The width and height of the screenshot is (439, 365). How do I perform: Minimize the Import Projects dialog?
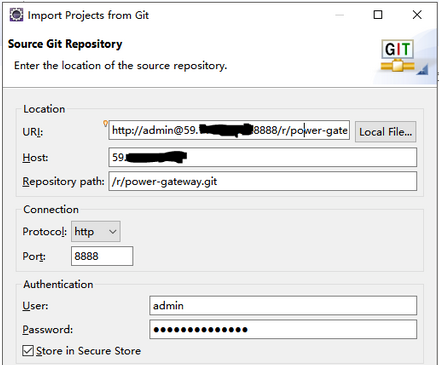click(x=339, y=15)
